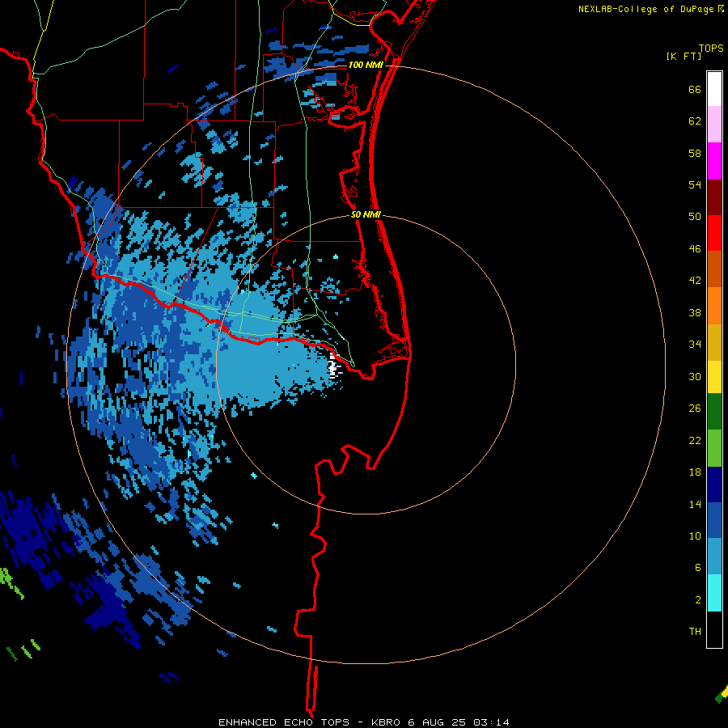The height and width of the screenshot is (728, 728).
Task: Click the legend value 42
Action: (695, 281)
